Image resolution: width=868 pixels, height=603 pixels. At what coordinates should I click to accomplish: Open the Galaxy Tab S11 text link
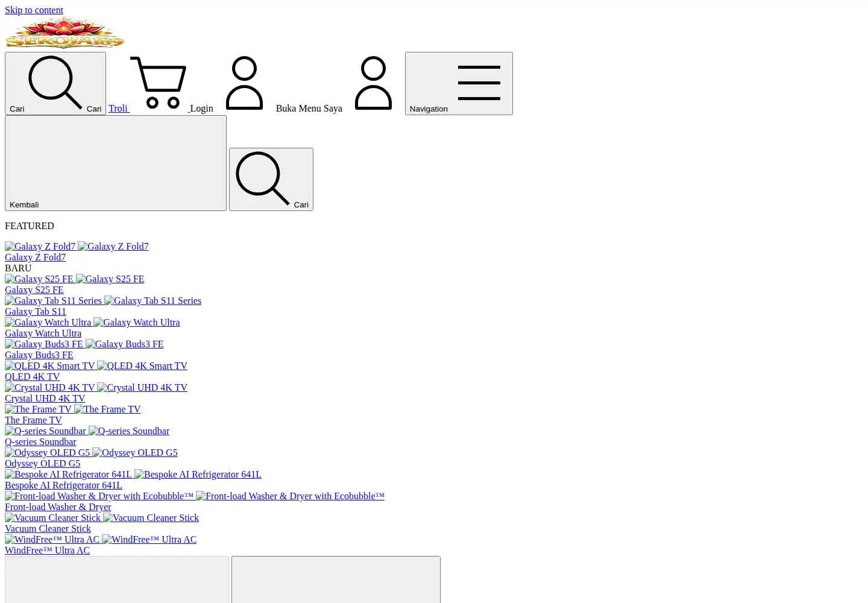(36, 311)
